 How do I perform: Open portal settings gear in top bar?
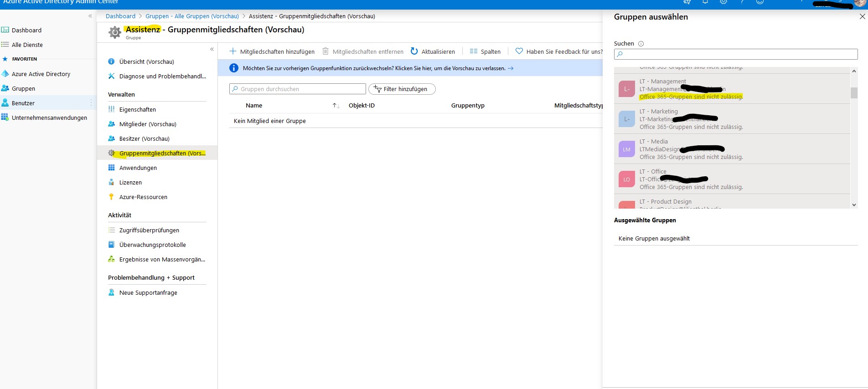click(x=723, y=2)
